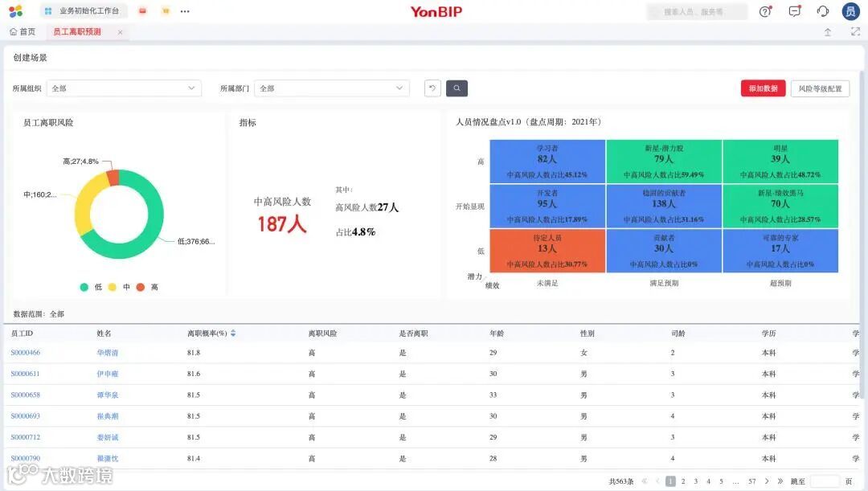Go to page 2 in pagination
The image size is (868, 491).
(x=683, y=481)
